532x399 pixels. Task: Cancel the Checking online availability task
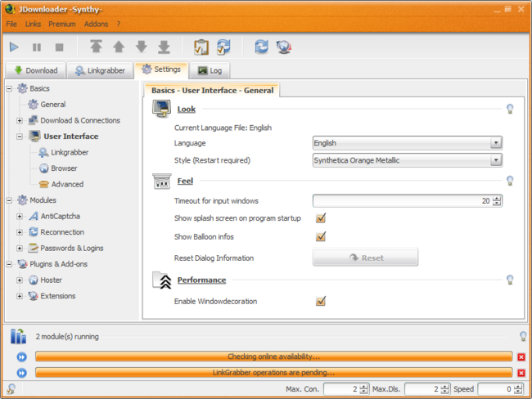[x=521, y=357]
